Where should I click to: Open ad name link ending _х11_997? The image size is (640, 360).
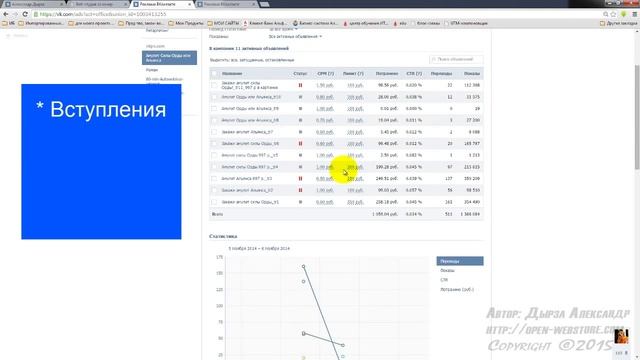(250, 85)
